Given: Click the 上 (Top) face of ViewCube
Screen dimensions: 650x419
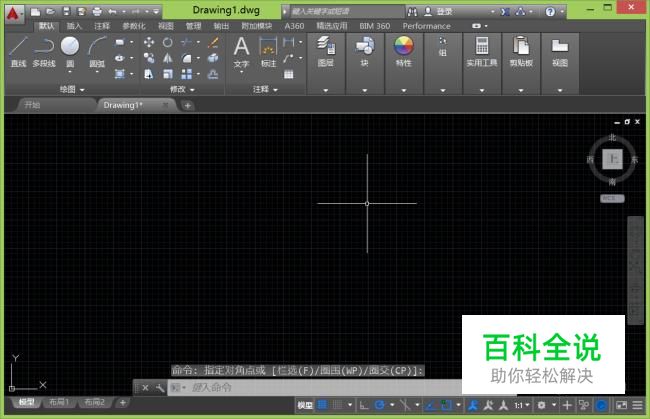Looking at the screenshot, I should pyautogui.click(x=612, y=159).
